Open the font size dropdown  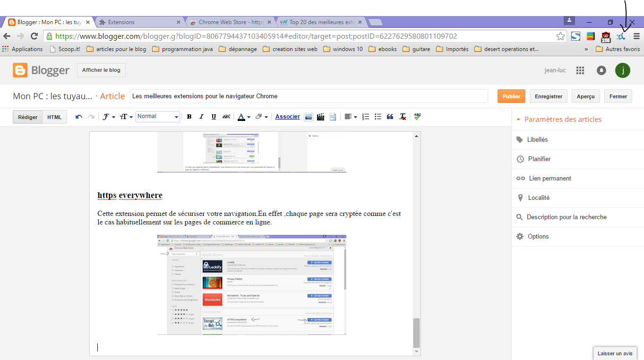126,117
